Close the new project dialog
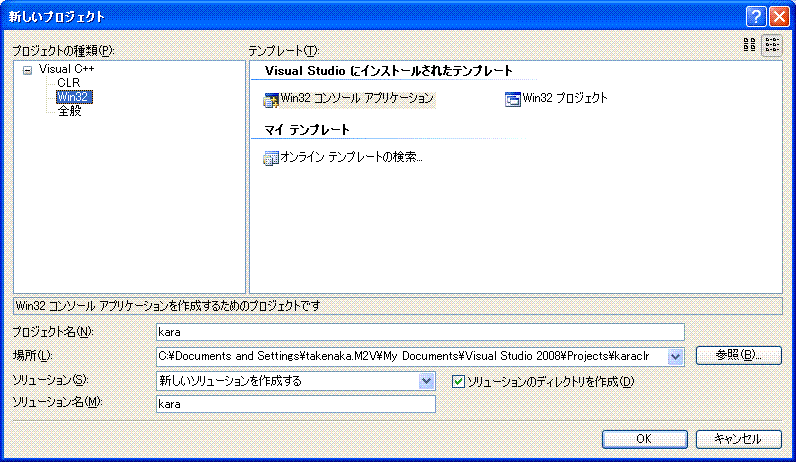The height and width of the screenshot is (462, 796). pyautogui.click(x=779, y=17)
